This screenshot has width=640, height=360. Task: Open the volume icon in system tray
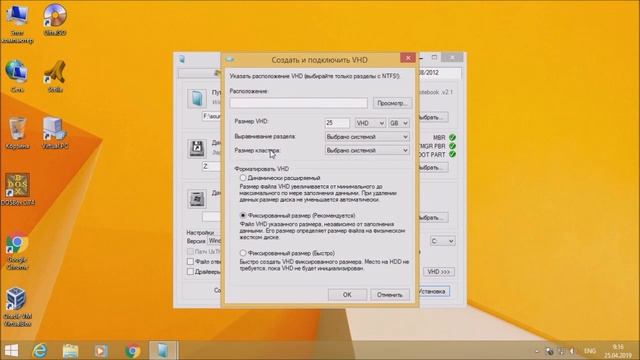coord(572,351)
